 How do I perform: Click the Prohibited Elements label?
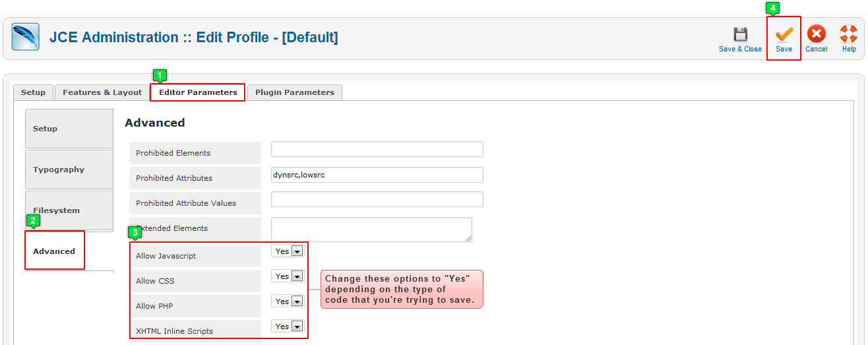point(173,153)
